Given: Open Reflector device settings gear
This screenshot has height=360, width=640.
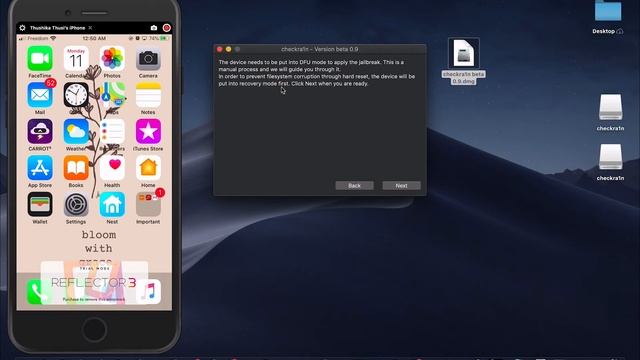Looking at the screenshot, I should tap(22, 28).
